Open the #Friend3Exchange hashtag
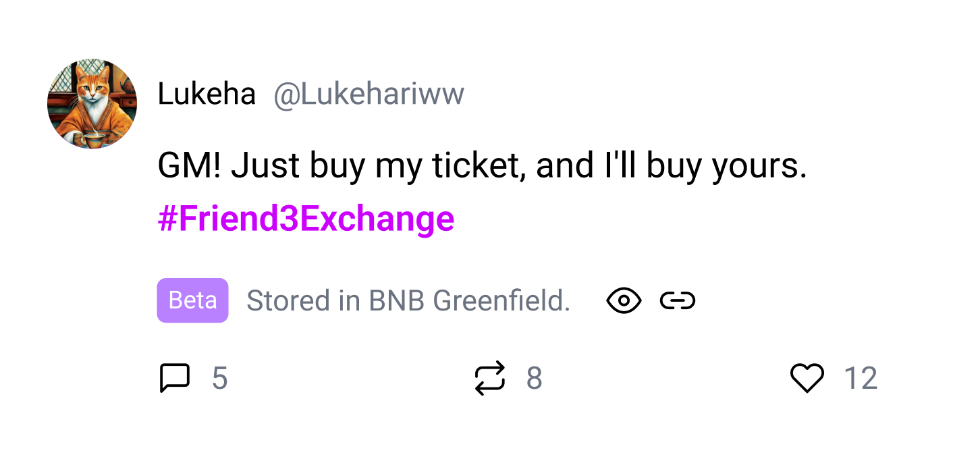Screen dimensions: 980x459 point(306,219)
